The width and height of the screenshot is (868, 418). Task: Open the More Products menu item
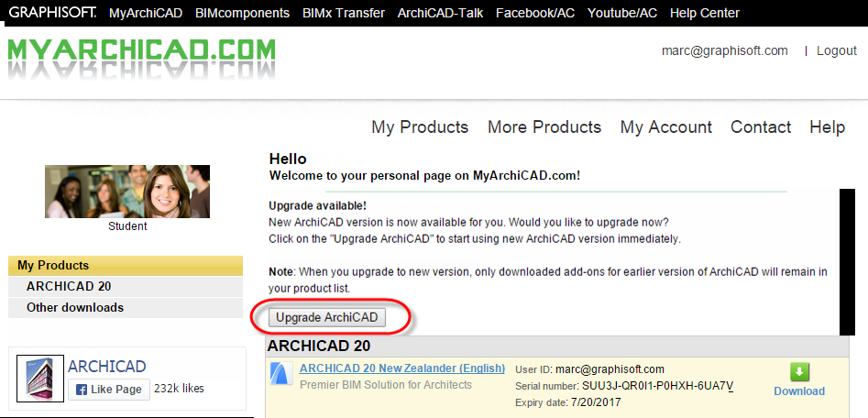pos(544,126)
